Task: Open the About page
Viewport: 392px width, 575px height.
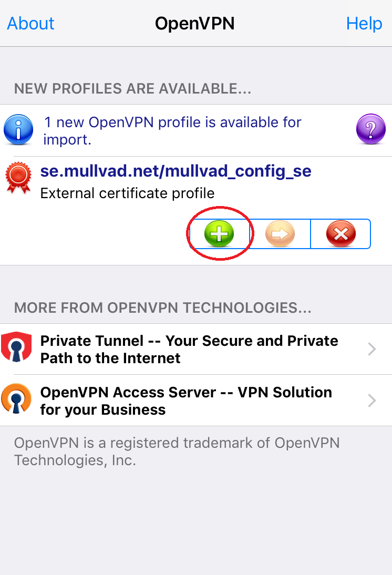Action: (30, 24)
